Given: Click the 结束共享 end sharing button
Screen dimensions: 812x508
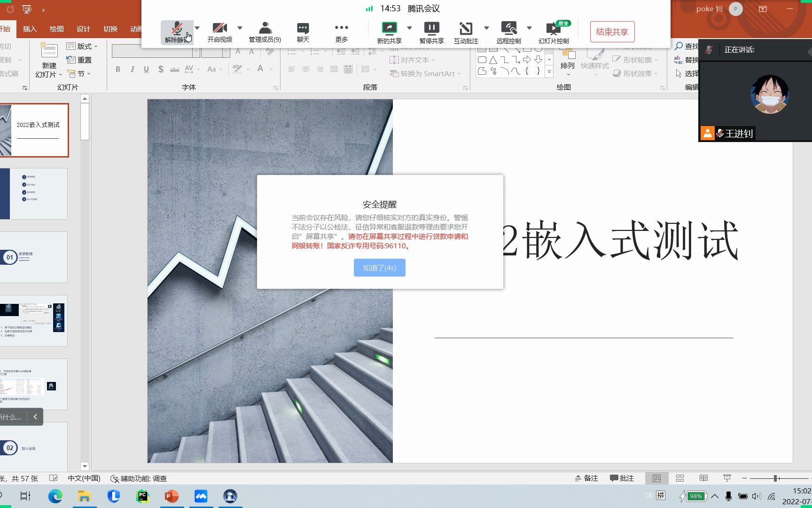Looking at the screenshot, I should click(x=612, y=32).
